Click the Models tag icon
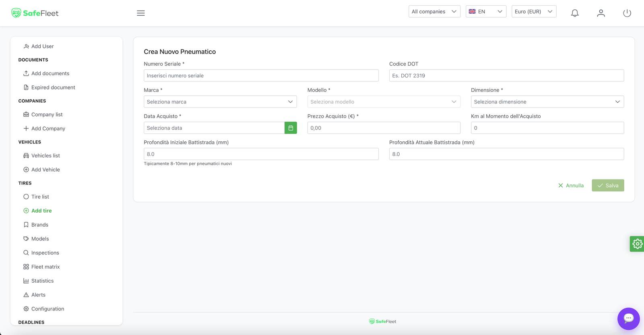Screen dimensions: 644x335 (26, 239)
